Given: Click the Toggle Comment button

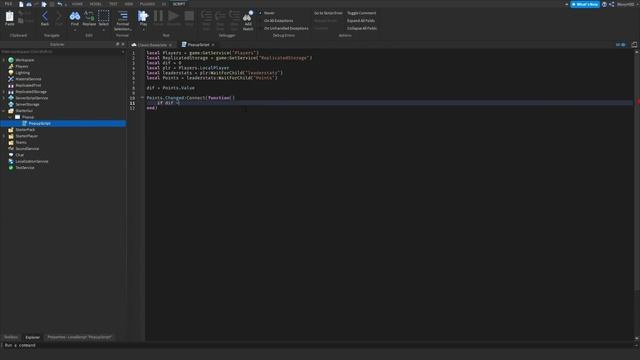Looking at the screenshot, I should (x=362, y=13).
